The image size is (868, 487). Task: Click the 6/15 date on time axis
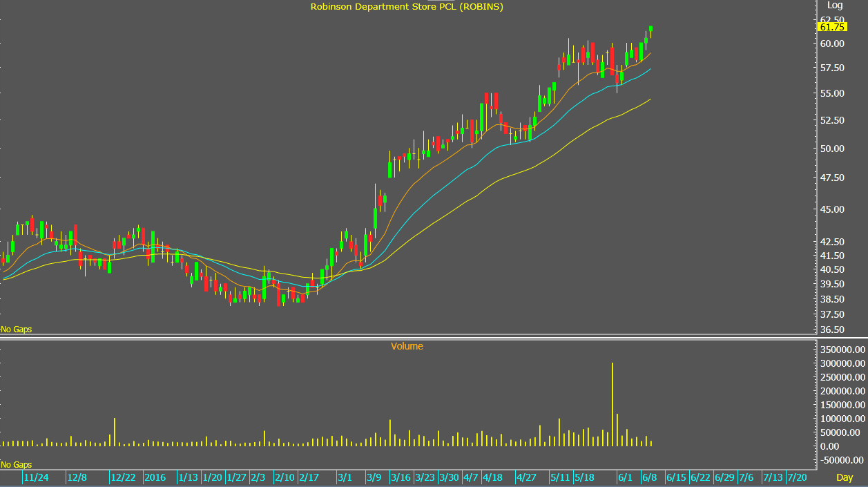click(x=676, y=477)
